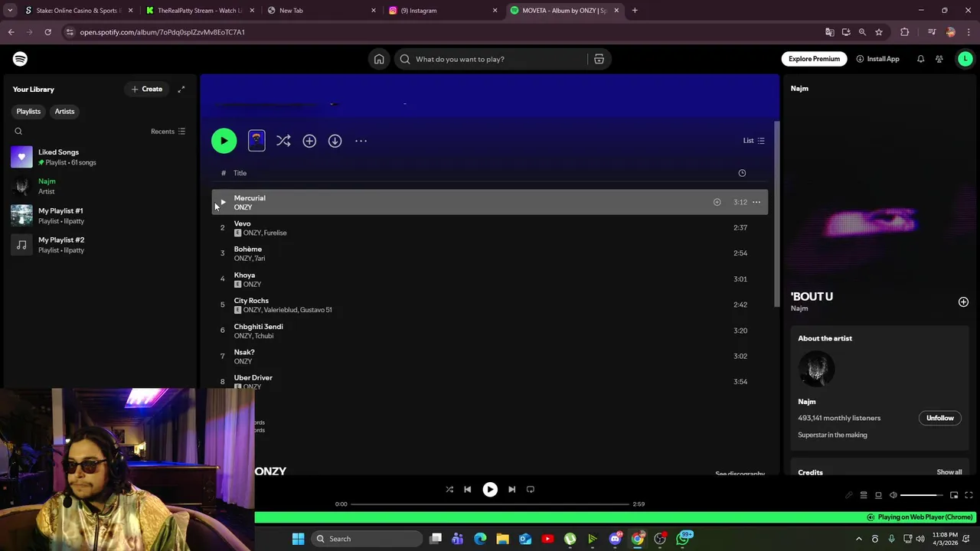Open a new Chrome tab
Screen dimensions: 980x551
635,11
